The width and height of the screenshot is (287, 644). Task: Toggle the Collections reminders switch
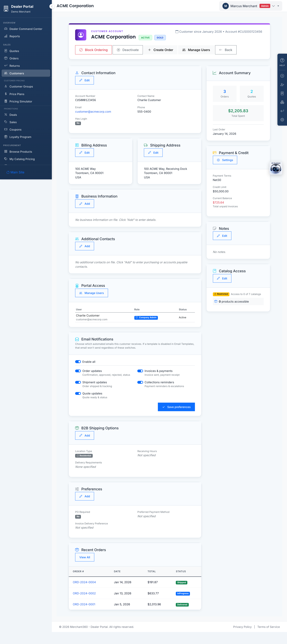point(140,382)
